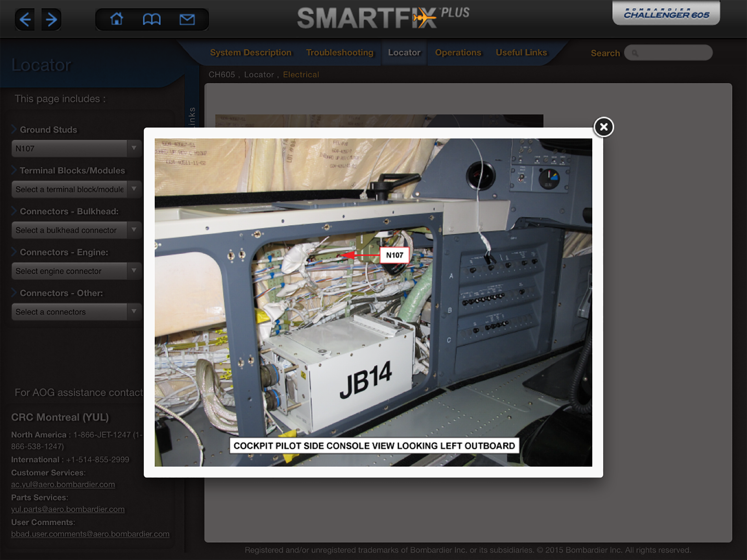The height and width of the screenshot is (560, 747).
Task: Click yul.parts@aero.bombardier.com parts link
Action: click(x=68, y=509)
